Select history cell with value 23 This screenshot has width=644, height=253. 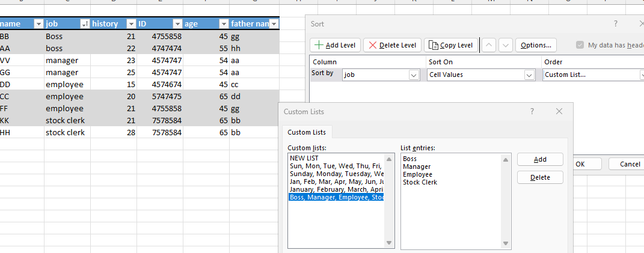[x=114, y=60]
